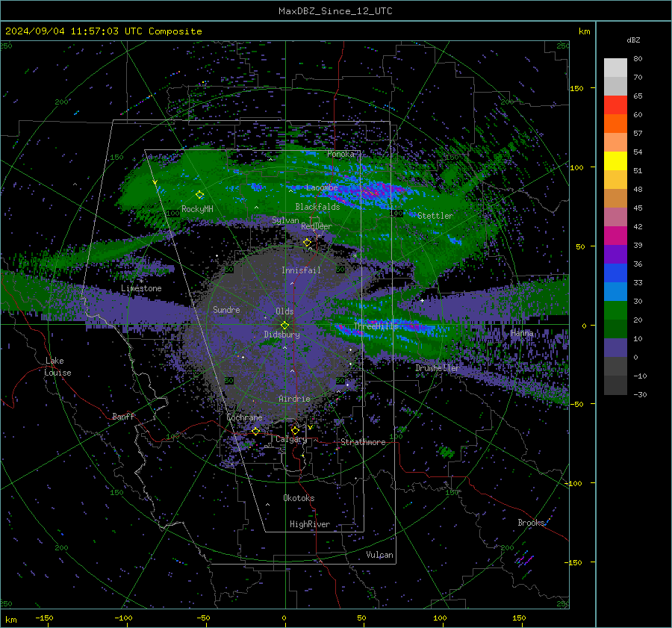The image size is (672, 628).
Task: Click the legend value 33
Action: tap(638, 282)
